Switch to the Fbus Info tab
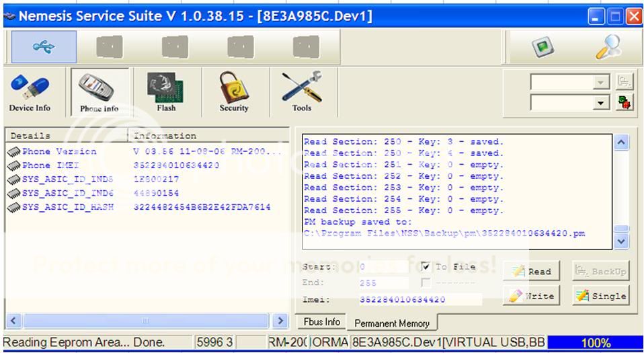The width and height of the screenshot is (644, 353). [x=321, y=322]
